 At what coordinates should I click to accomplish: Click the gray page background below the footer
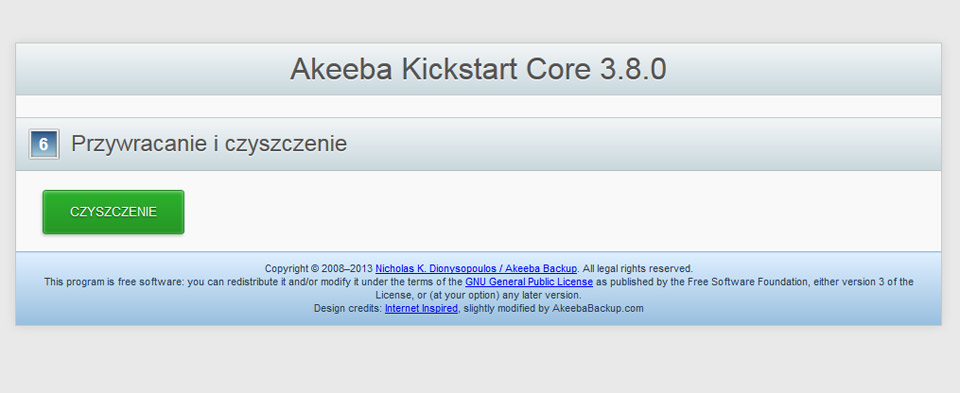click(480, 360)
